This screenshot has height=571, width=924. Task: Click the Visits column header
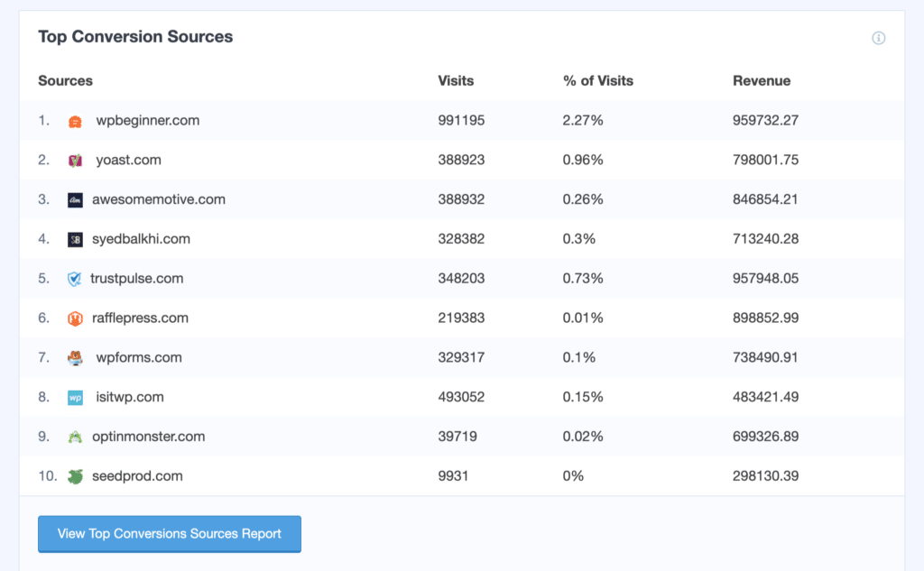[x=456, y=80]
